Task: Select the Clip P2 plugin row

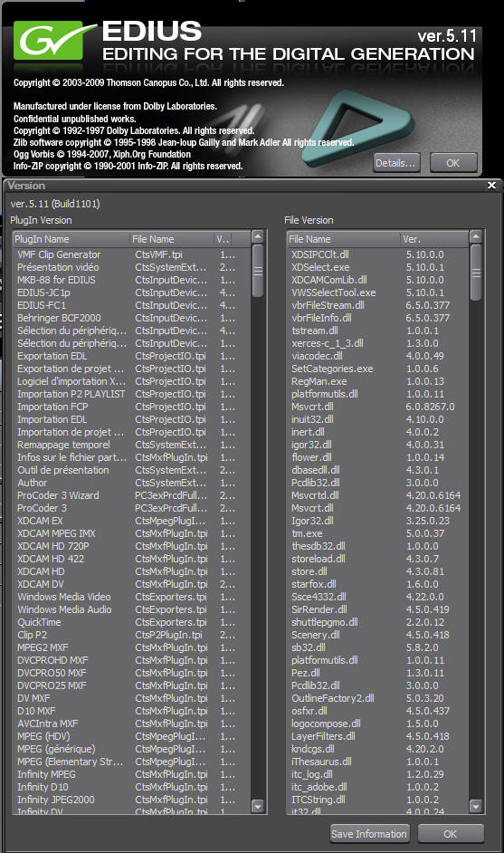Action: 131,635
